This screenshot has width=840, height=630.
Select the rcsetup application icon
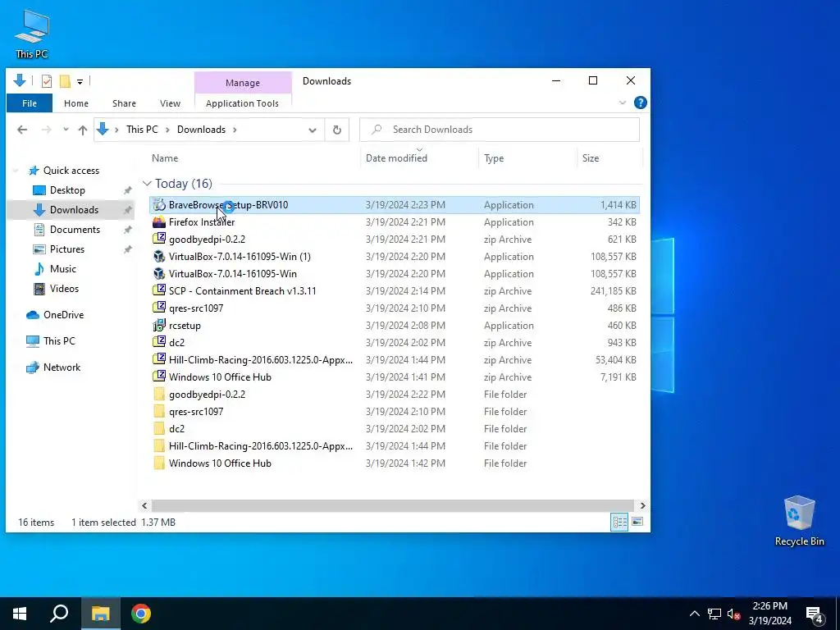pos(159,325)
